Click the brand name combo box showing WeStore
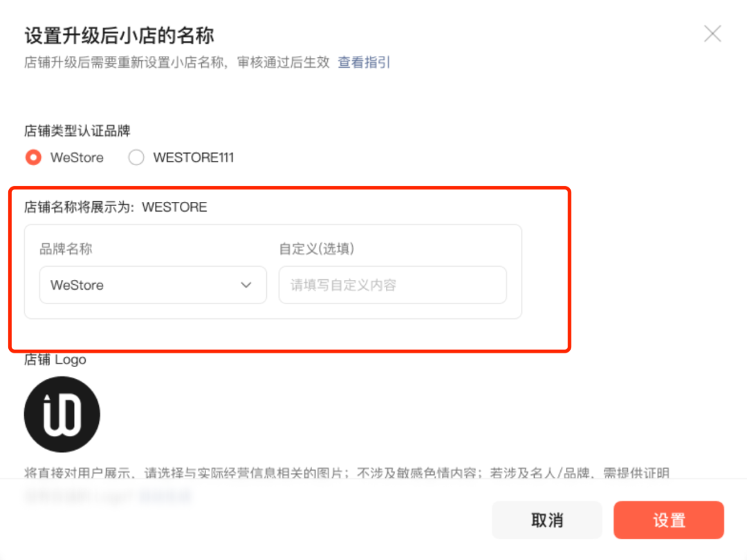 (x=152, y=285)
